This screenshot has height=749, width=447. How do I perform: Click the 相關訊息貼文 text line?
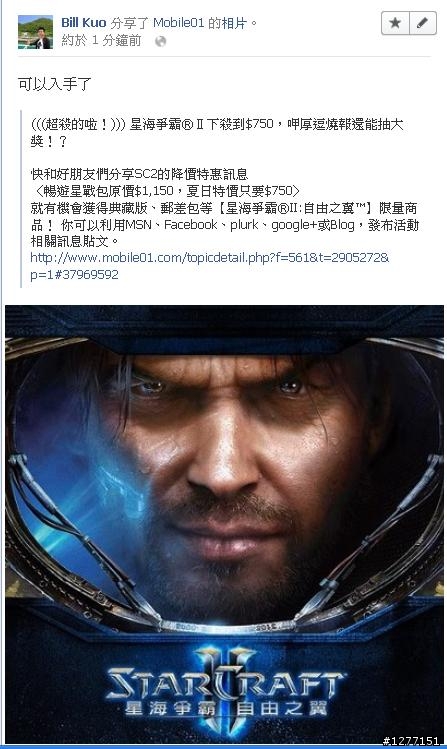74,241
